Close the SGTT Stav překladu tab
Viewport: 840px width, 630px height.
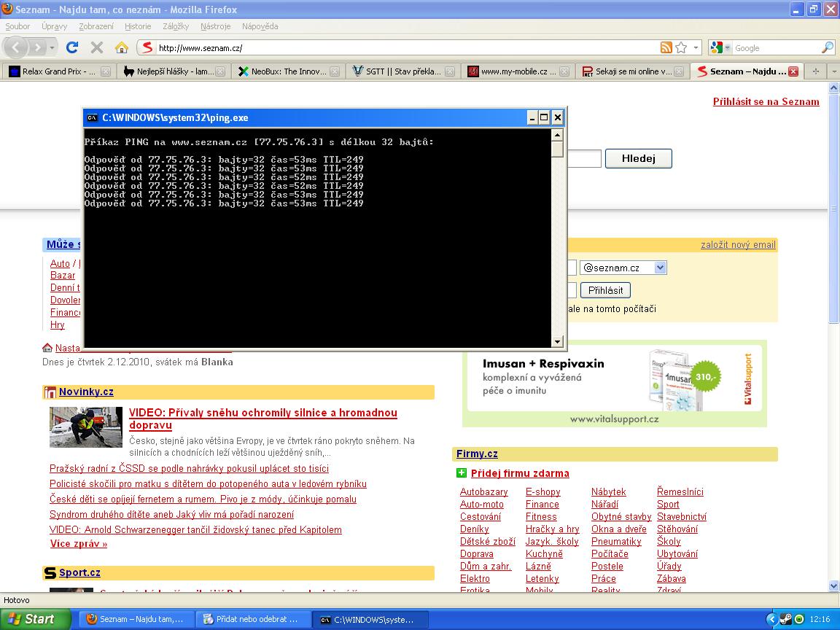(x=449, y=71)
